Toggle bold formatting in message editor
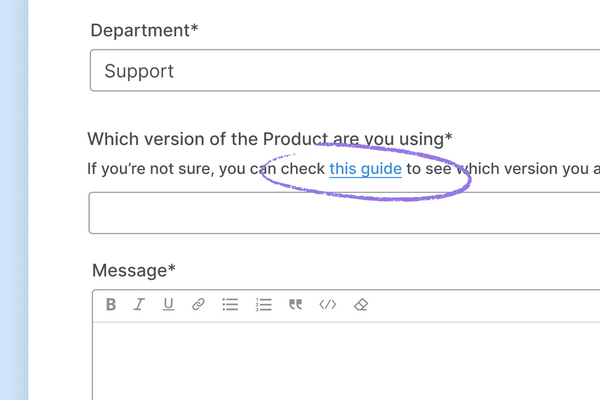 [111, 305]
